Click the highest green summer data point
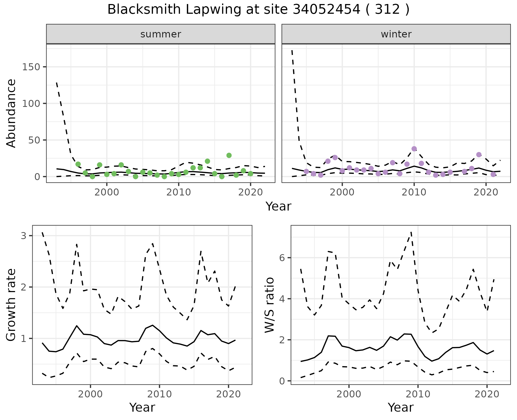Image resolution: width=517 pixels, height=420 pixels. pos(229,155)
